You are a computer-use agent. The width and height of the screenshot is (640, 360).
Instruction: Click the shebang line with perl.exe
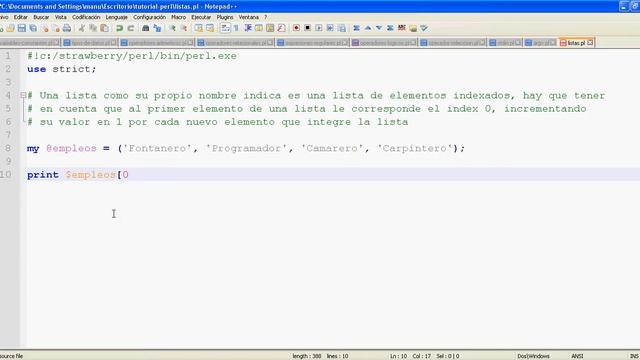[x=132, y=56]
